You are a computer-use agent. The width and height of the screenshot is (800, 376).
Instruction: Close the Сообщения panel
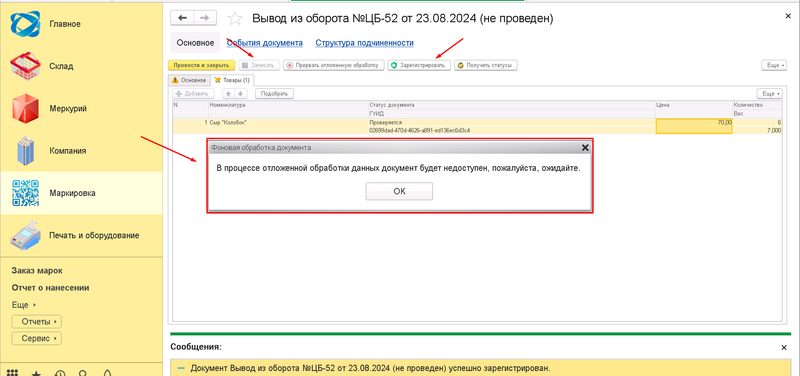pyautogui.click(x=784, y=347)
